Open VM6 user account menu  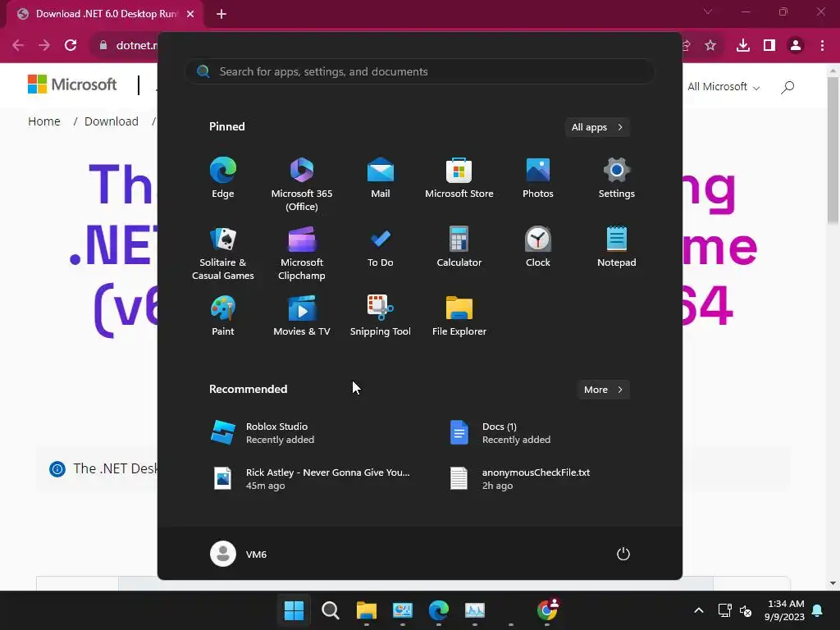[239, 554]
